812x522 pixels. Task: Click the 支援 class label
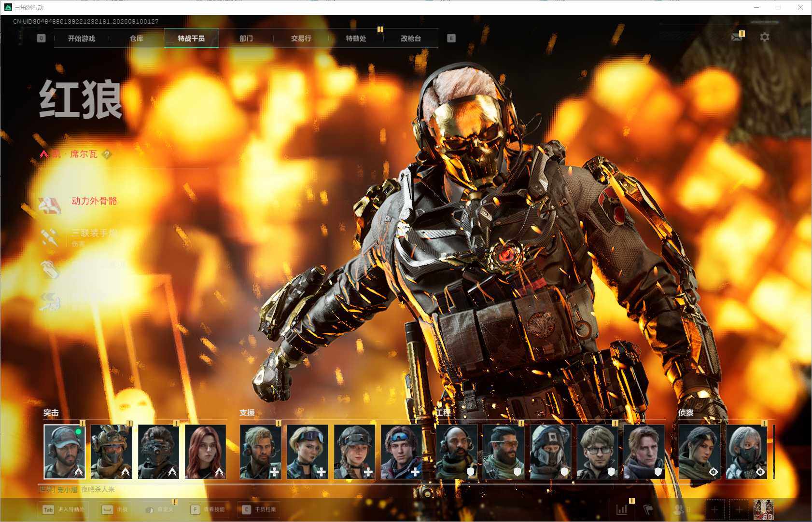pyautogui.click(x=247, y=413)
